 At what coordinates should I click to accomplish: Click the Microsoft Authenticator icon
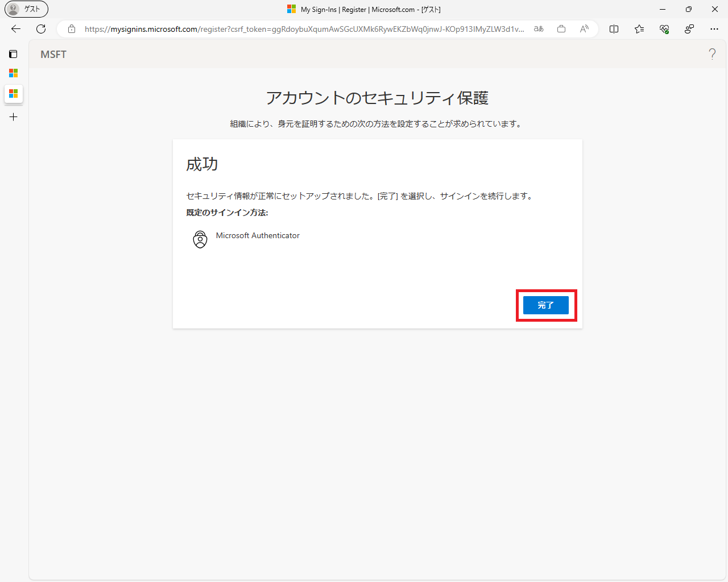(x=200, y=239)
